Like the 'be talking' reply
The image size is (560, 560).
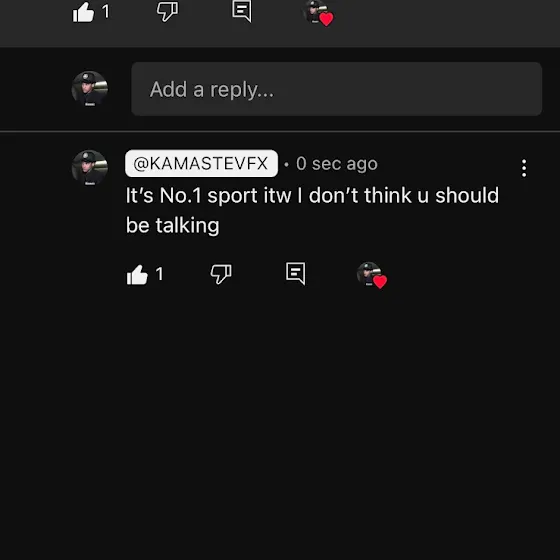[x=137, y=275]
